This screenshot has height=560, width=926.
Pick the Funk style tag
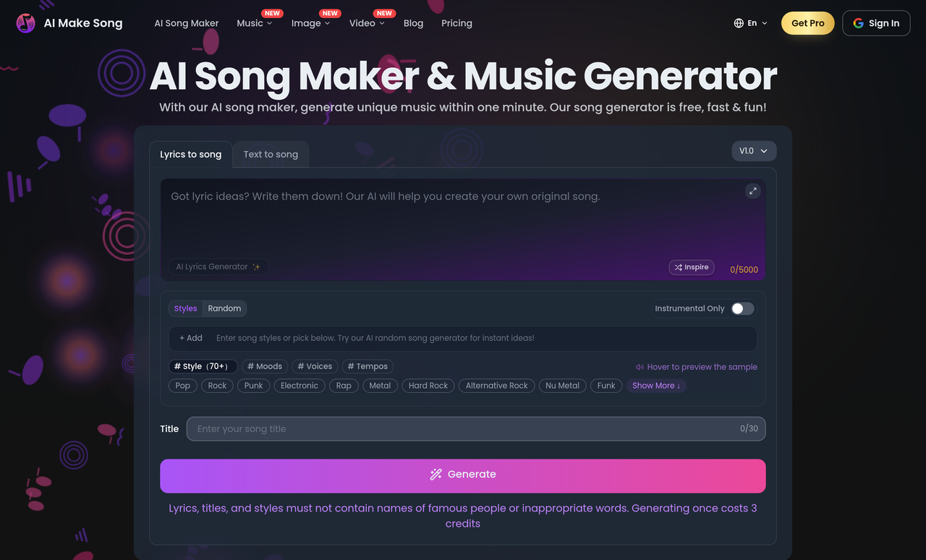tap(606, 386)
